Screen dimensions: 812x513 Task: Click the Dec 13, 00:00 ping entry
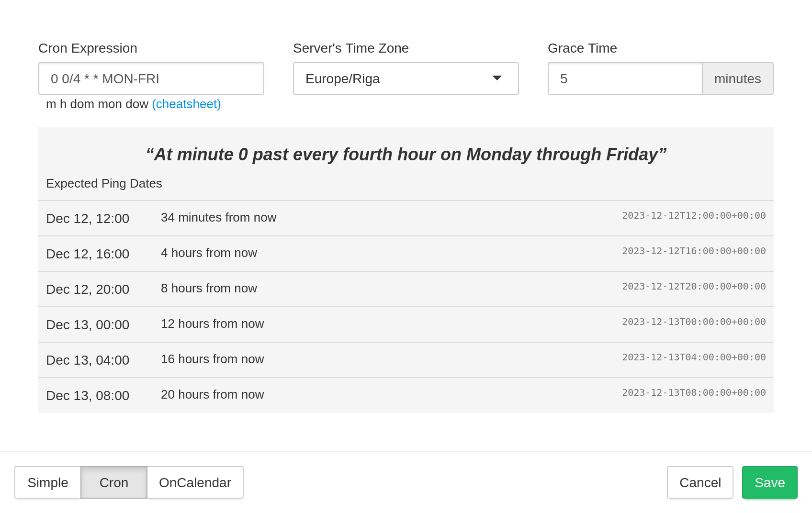tap(406, 324)
